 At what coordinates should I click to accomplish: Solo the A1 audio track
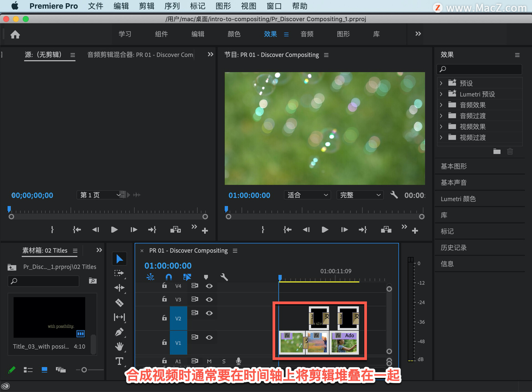pos(224,361)
